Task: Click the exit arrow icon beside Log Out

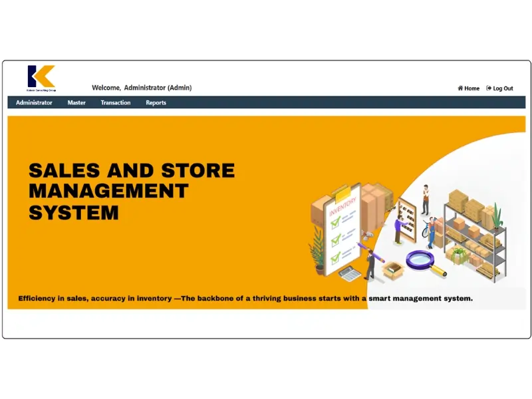Action: pos(489,88)
